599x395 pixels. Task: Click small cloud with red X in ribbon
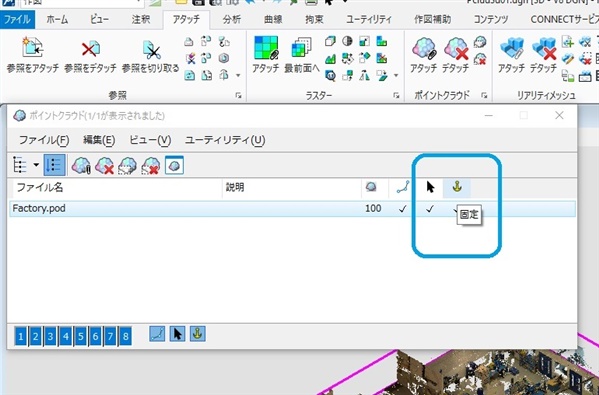(x=480, y=59)
